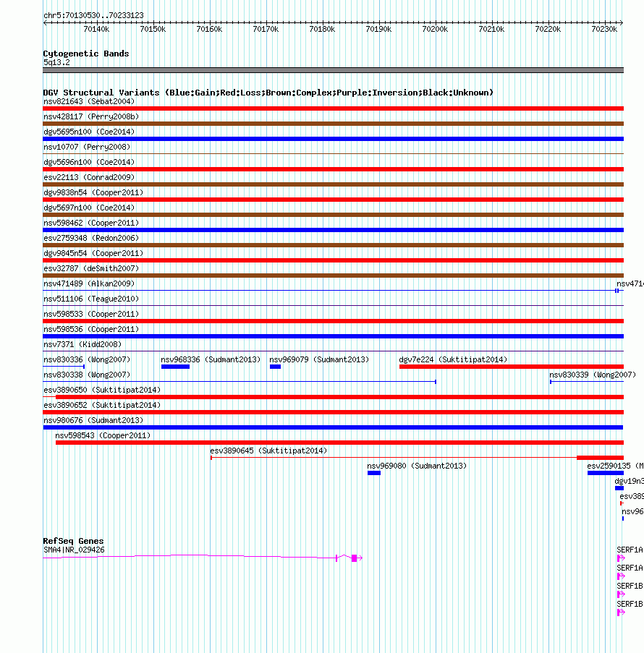Select the nsv7371 (Kidd2008) label
The height and width of the screenshot is (653, 644).
pyautogui.click(x=82, y=344)
